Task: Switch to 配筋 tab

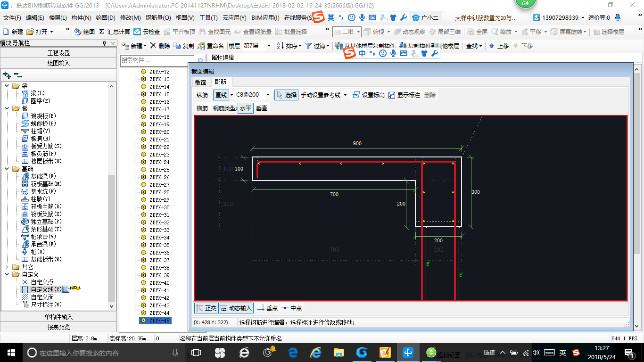Action: pyautogui.click(x=221, y=82)
